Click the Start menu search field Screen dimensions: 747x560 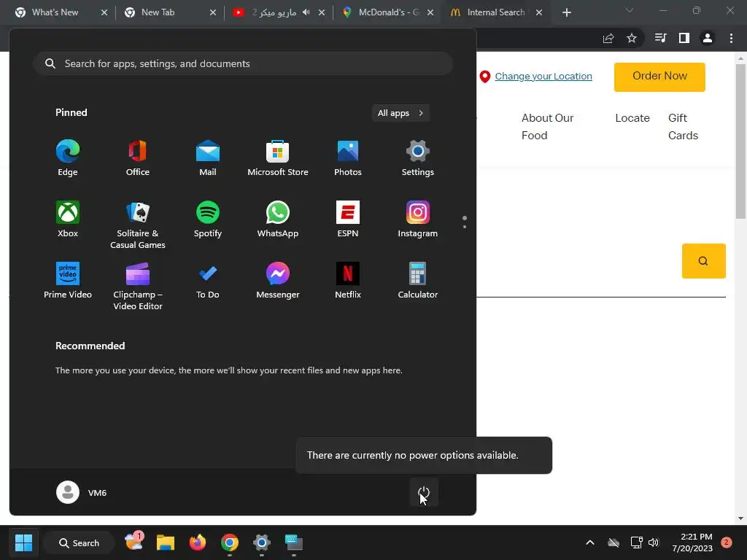point(243,63)
